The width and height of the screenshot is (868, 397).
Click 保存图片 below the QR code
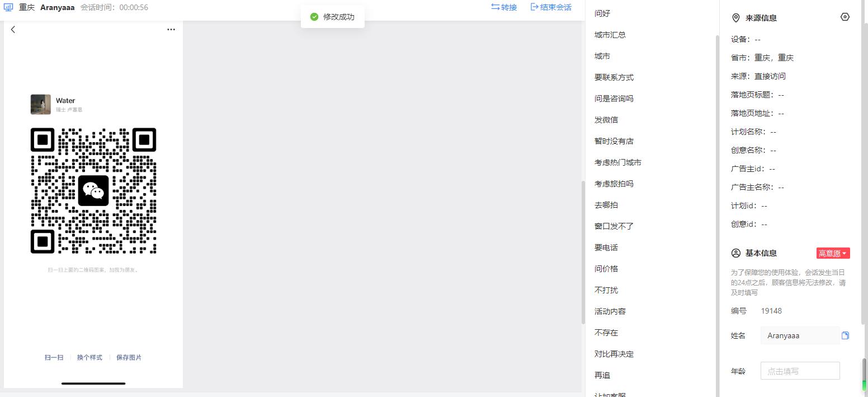[x=129, y=357]
